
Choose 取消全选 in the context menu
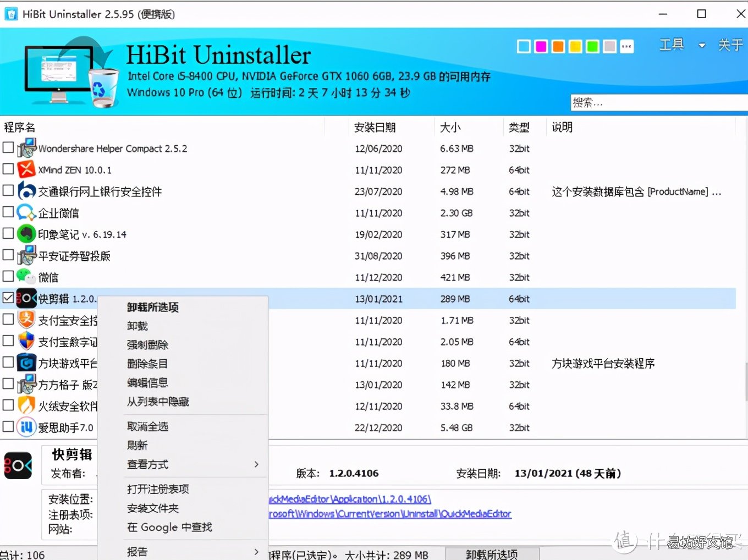click(147, 426)
